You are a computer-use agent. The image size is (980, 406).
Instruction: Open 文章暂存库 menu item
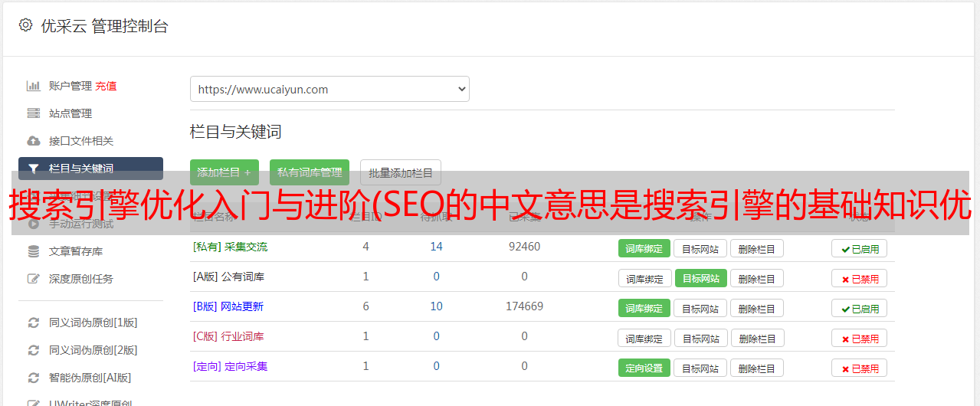[76, 251]
